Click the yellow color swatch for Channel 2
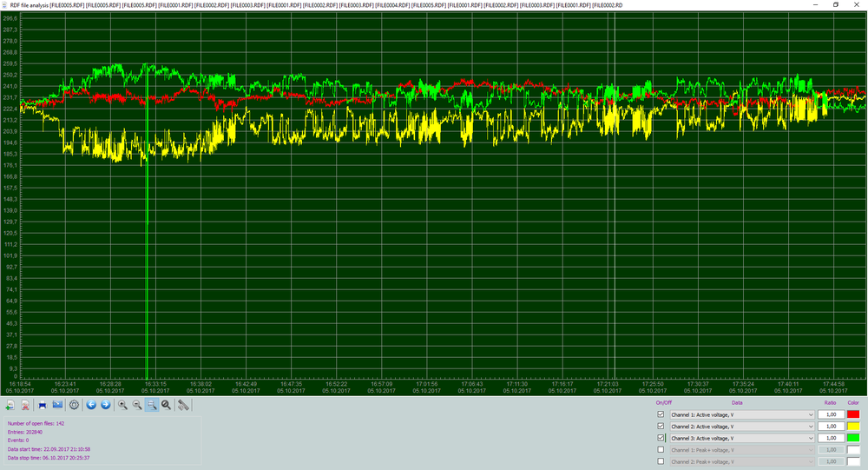The height and width of the screenshot is (470, 868). (x=853, y=427)
